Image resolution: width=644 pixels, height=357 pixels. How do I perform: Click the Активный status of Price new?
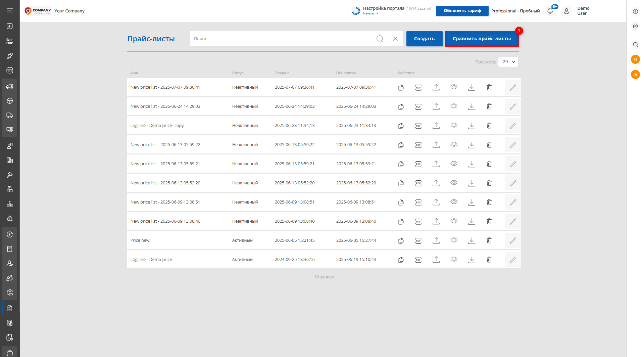pos(242,240)
